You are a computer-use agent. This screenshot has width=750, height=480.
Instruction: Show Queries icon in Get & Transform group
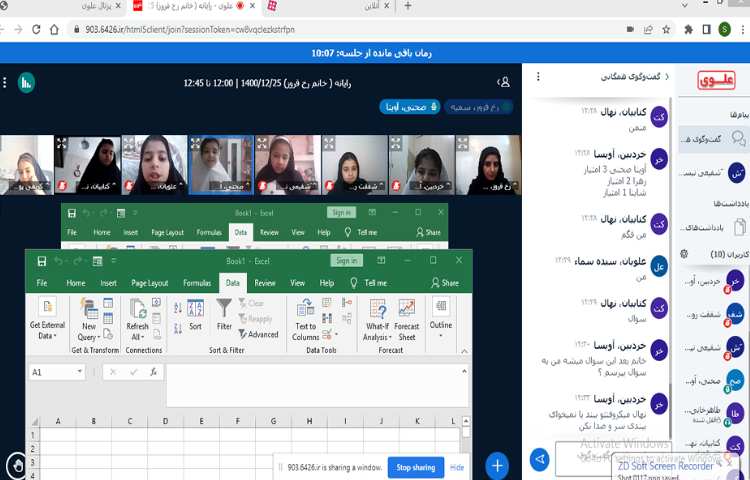click(x=108, y=303)
